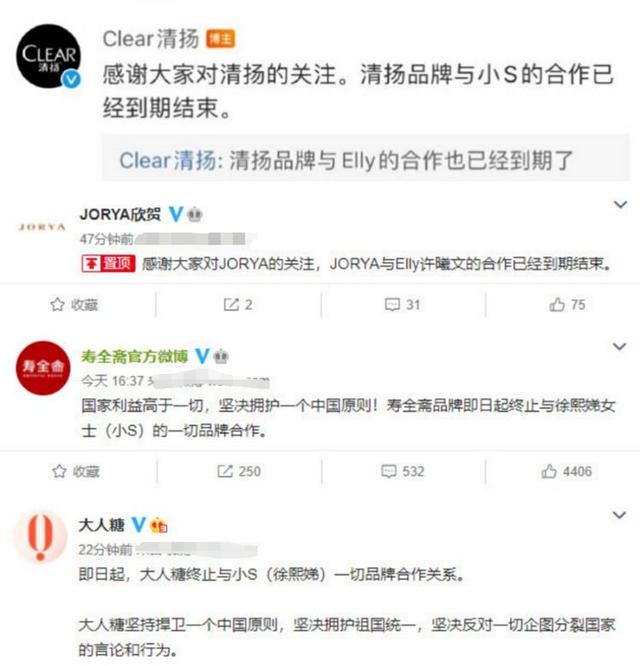Viewport: 640px width, 666px height.
Task: Like the 寿全斋 post with 4406 likes
Action: pyautogui.click(x=567, y=471)
